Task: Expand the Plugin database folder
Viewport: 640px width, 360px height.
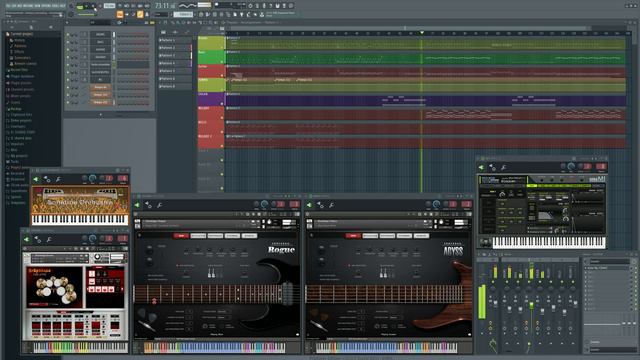Action: [21, 76]
